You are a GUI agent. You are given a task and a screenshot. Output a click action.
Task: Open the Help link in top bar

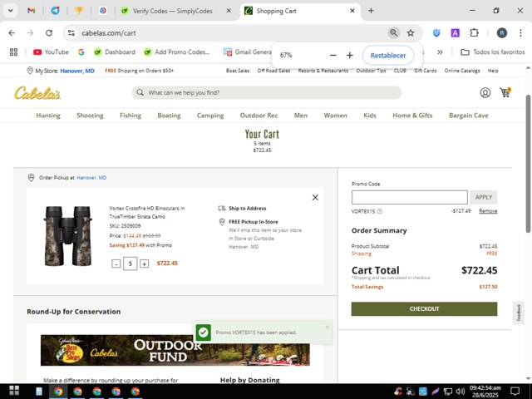tap(493, 71)
